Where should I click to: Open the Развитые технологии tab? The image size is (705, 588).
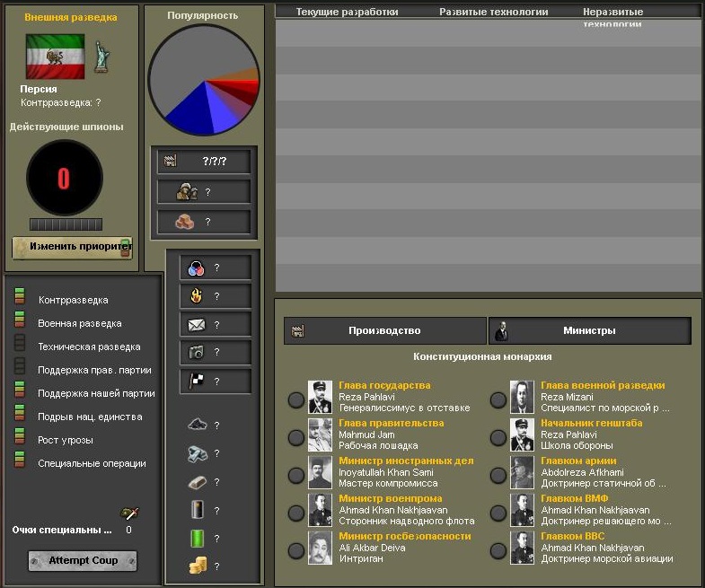(493, 13)
